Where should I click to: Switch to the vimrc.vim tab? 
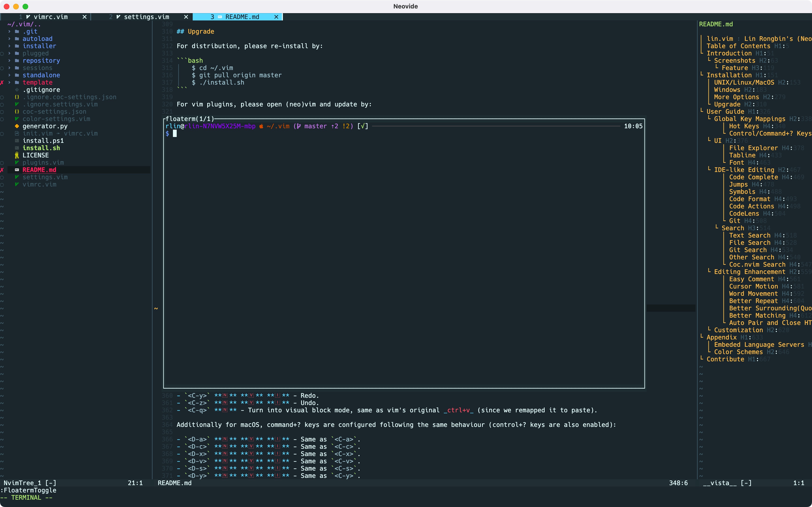pos(46,17)
